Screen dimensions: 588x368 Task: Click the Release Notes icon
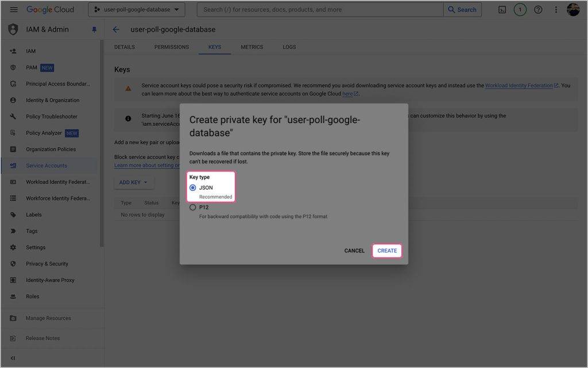(13, 338)
